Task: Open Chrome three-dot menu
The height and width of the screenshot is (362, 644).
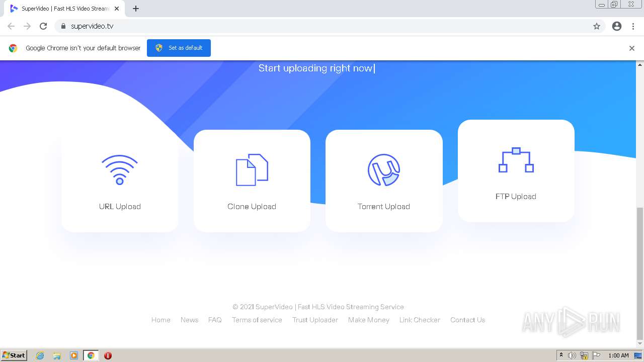Action: pos(633,26)
